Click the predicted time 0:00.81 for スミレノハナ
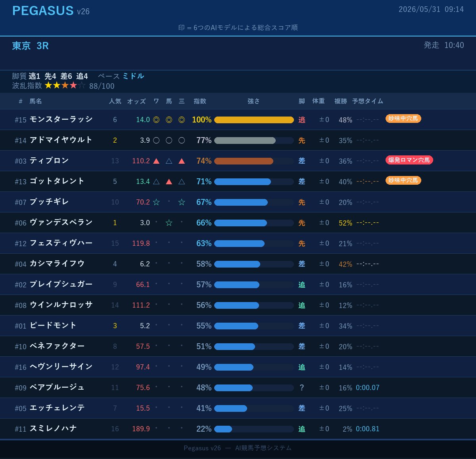The width and height of the screenshot is (476, 459). tap(367, 429)
